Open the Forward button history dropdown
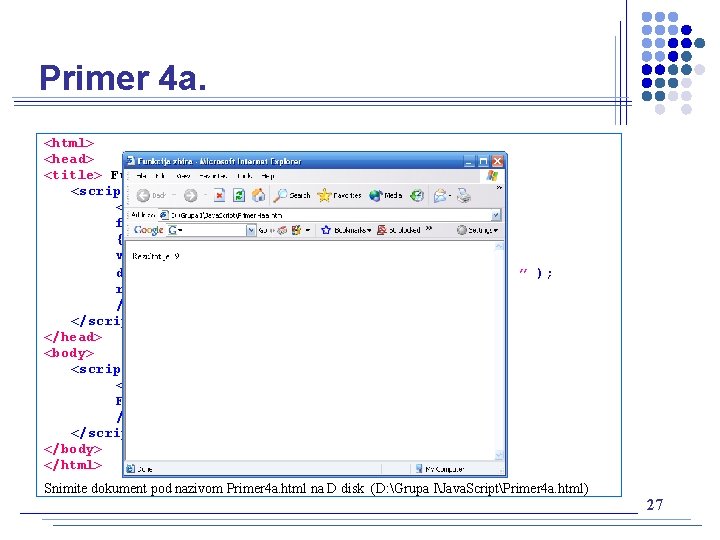The image size is (720, 540). coord(205,196)
